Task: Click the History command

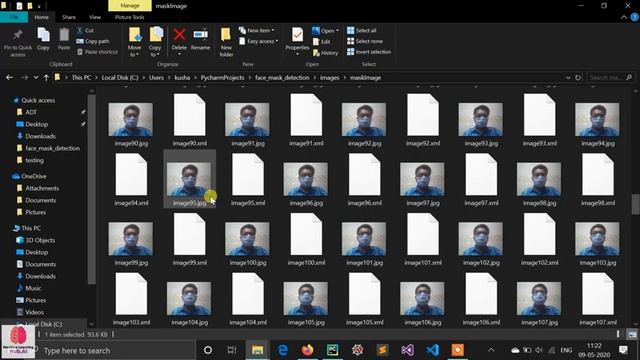Action: [x=325, y=53]
